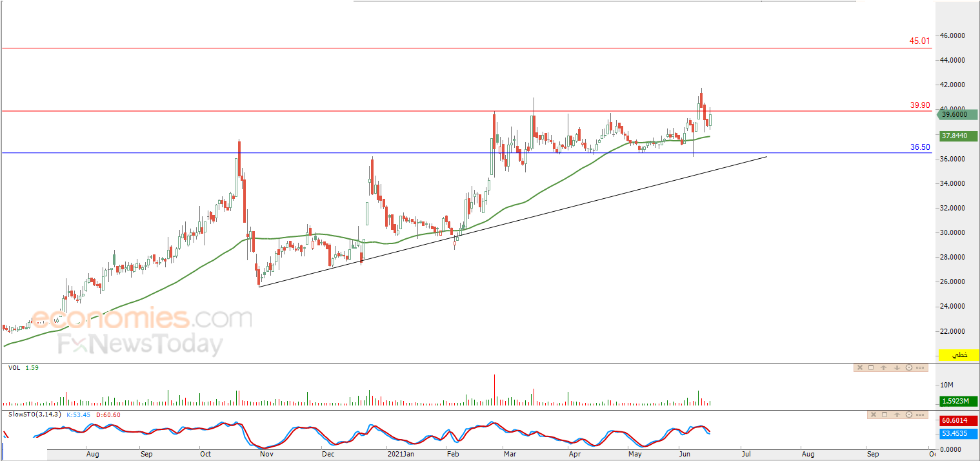Click the blue 53.4535 stochastic tag
This screenshot has width=980, height=461.
coord(959,433)
